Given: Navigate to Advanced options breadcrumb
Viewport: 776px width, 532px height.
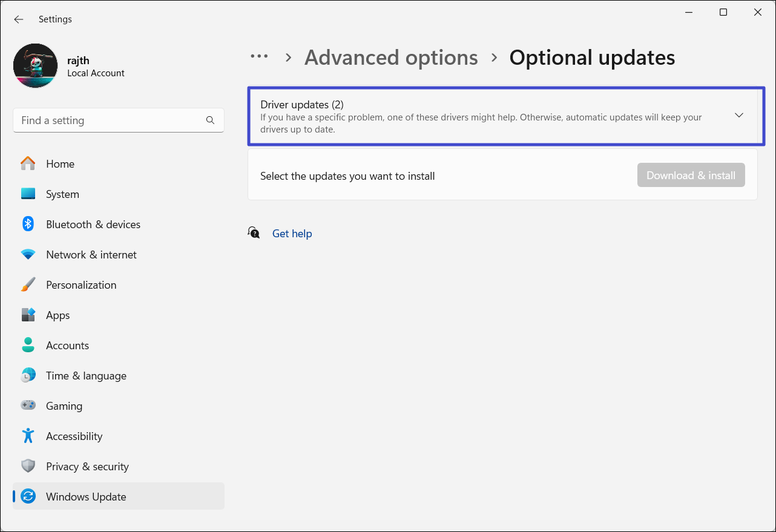Looking at the screenshot, I should click(x=391, y=57).
